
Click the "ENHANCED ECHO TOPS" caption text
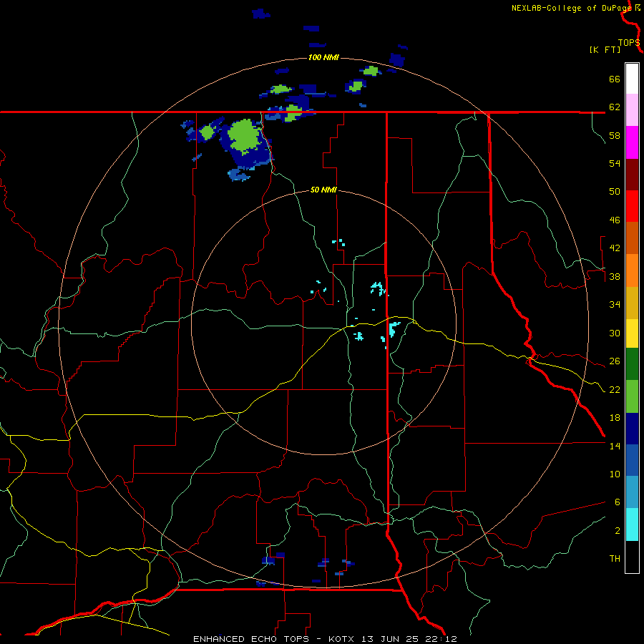(251, 639)
